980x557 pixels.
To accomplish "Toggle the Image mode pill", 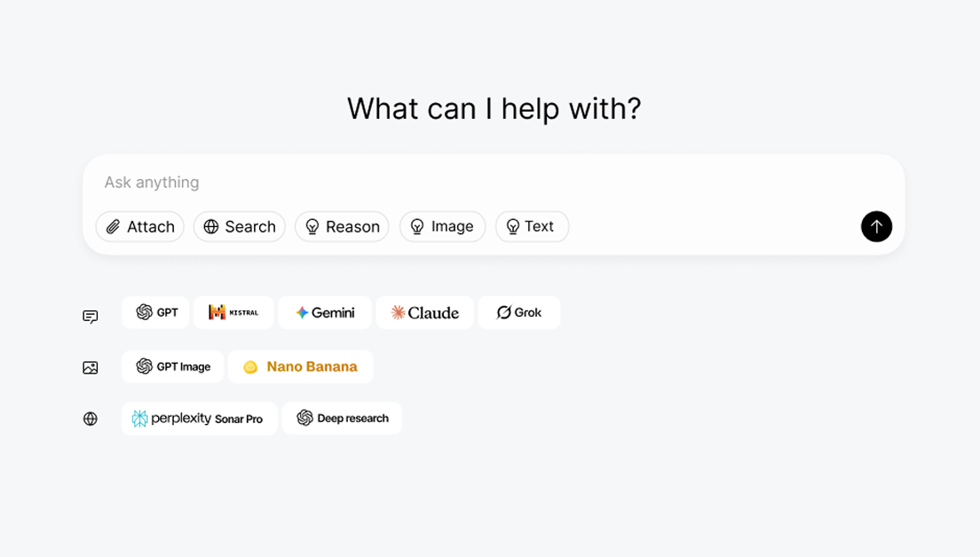I will 442,226.
